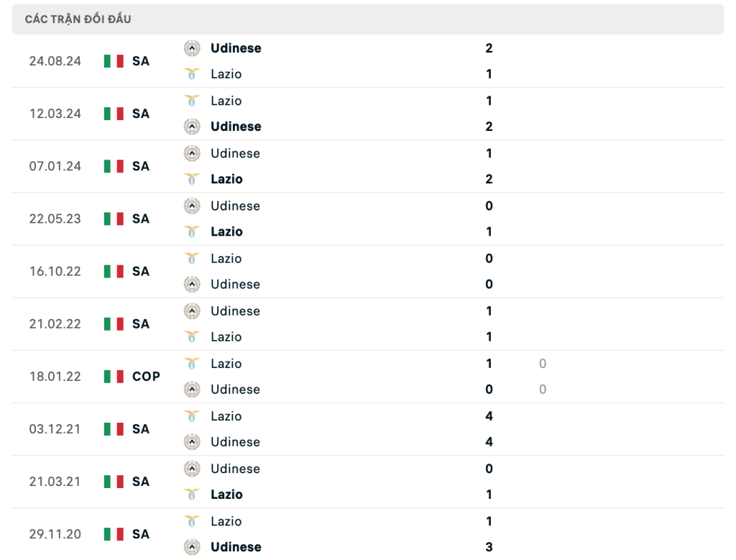Click score 4 for Lazio on 03.12.21
The height and width of the screenshot is (560, 736).
[489, 416]
